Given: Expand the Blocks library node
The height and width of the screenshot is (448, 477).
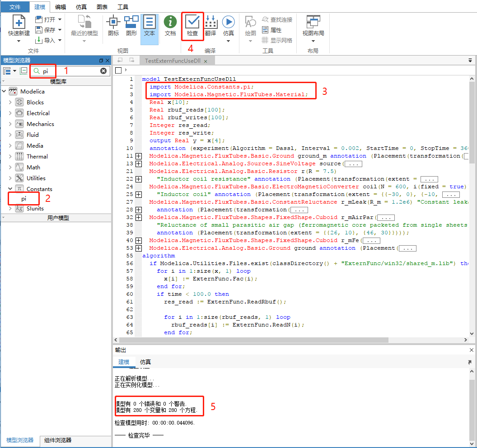Looking at the screenshot, I should (10, 102).
